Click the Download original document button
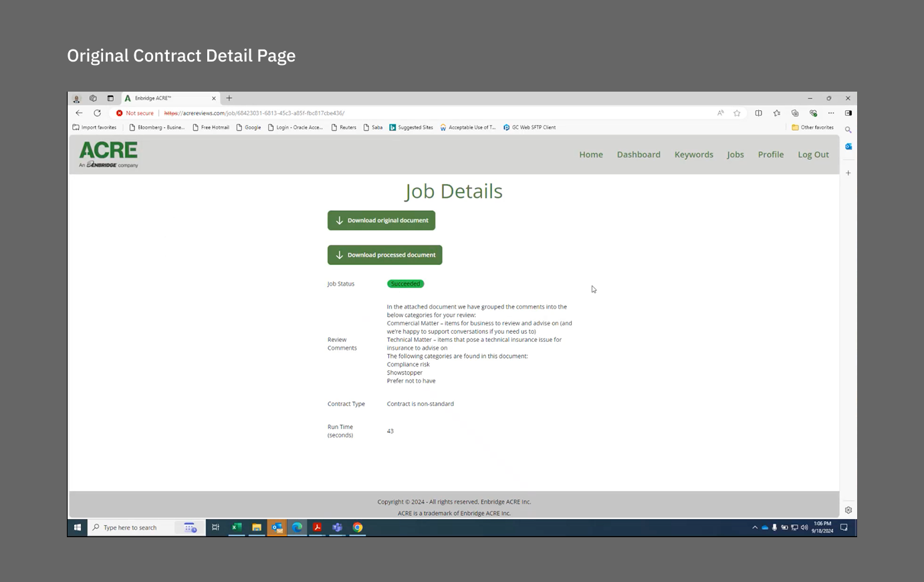The height and width of the screenshot is (582, 924). (381, 220)
